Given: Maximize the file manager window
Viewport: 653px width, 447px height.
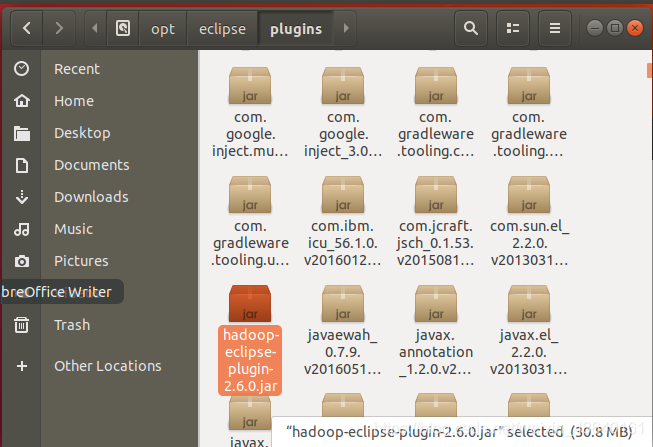Looking at the screenshot, I should (x=615, y=28).
